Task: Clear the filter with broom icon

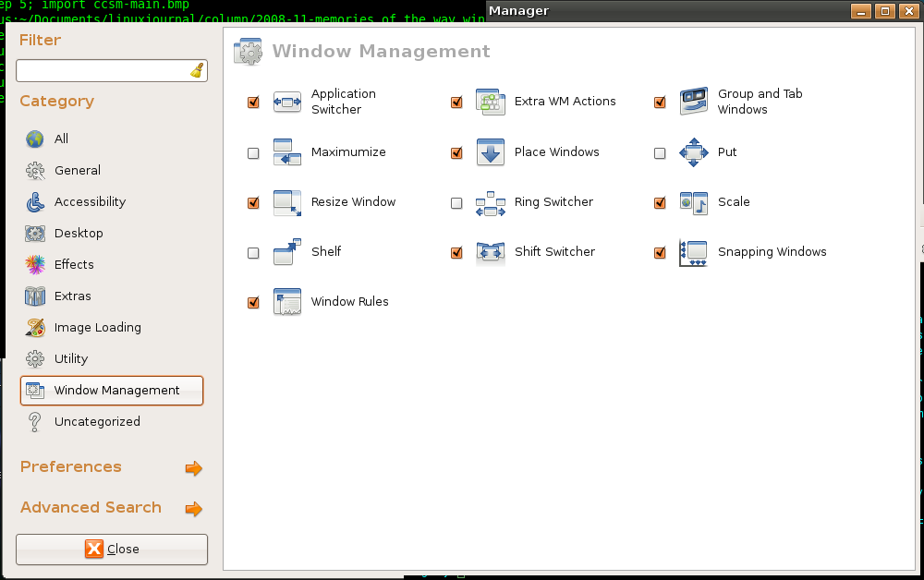Action: tap(197, 70)
